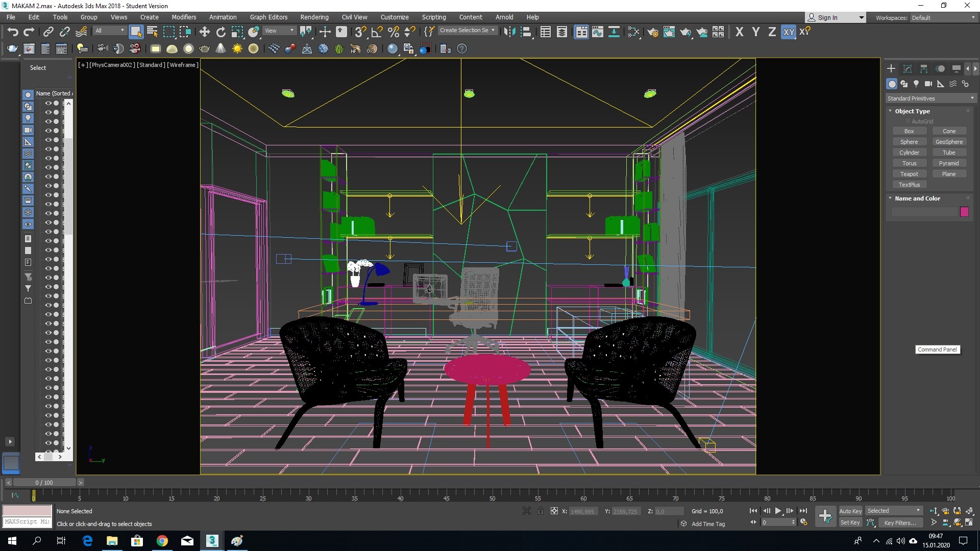Screen dimensions: 980x551
Task: Click the Sunlight system icon
Action: coord(237,49)
